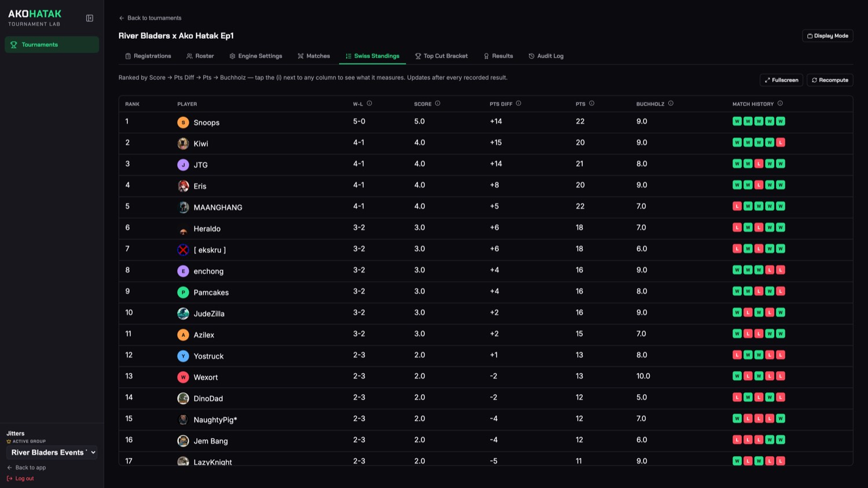Viewport: 868px width, 488px height.
Task: Go to the Matches tab
Action: pyautogui.click(x=314, y=56)
